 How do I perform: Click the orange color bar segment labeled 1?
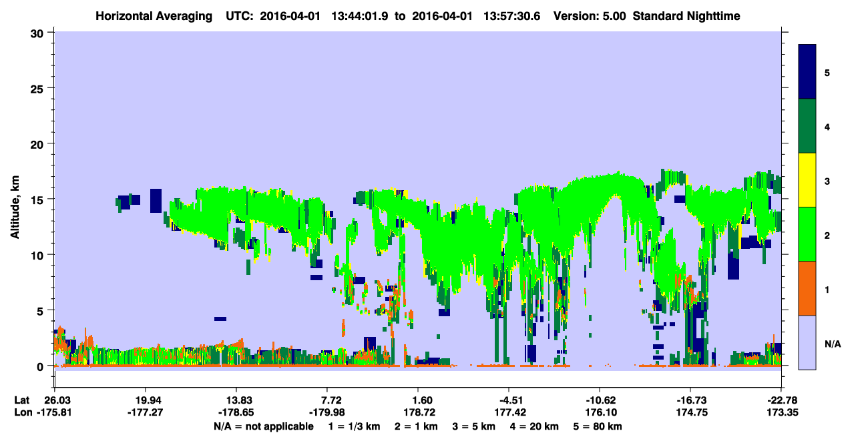(807, 288)
